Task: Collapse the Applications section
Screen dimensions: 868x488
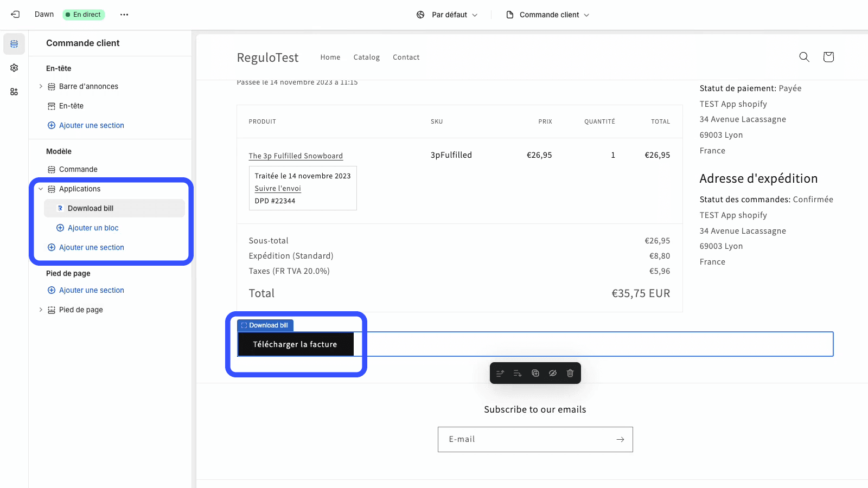Action: pyautogui.click(x=41, y=189)
